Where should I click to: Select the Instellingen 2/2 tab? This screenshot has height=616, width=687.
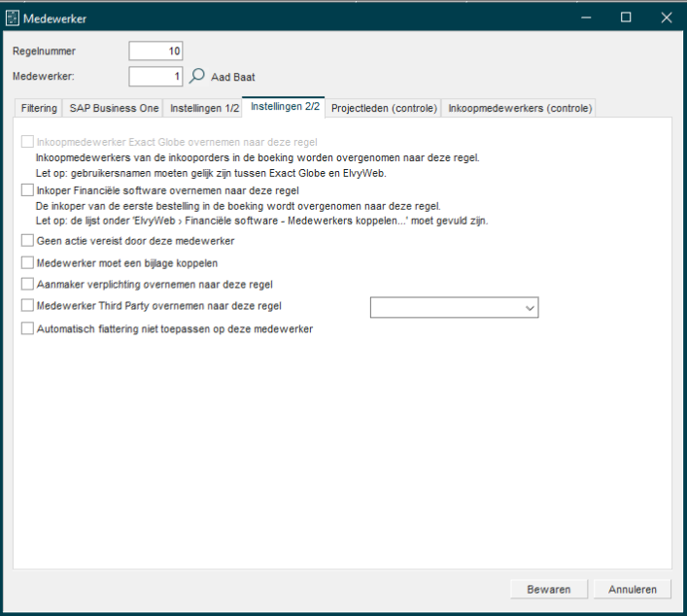(284, 108)
